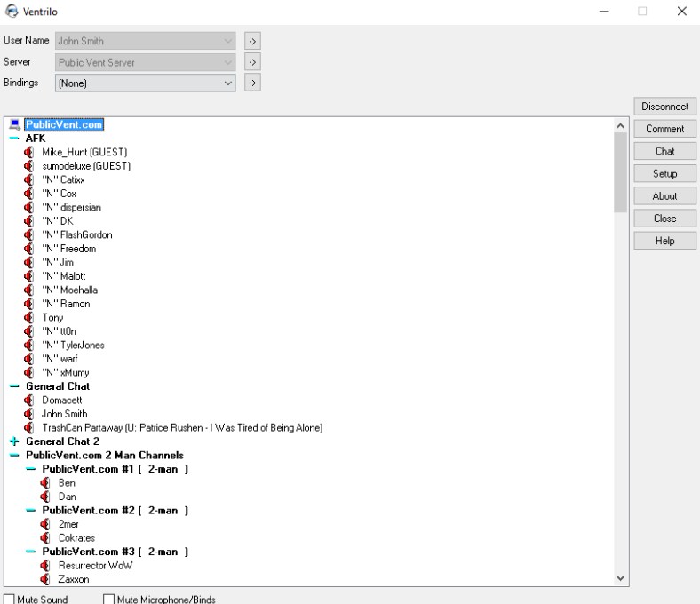Click the speaker icon beside Mike_Hunt (GUEST)
This screenshot has width=700, height=604.
28,152
